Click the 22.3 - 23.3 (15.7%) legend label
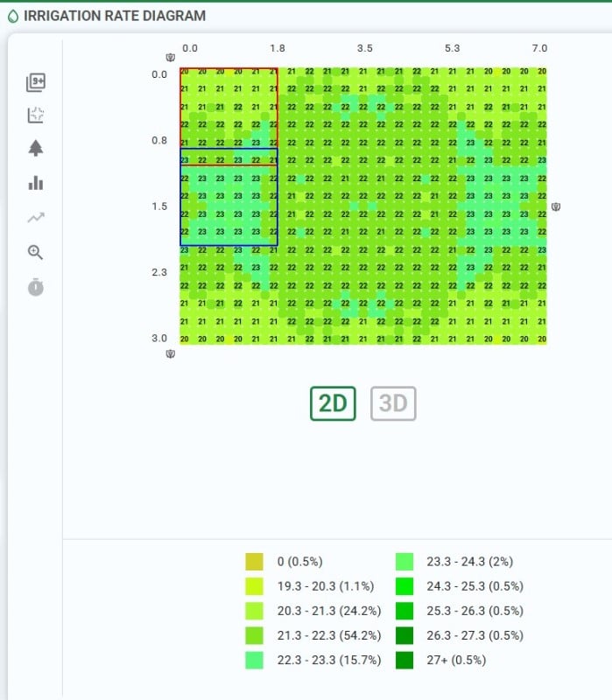Viewport: 612px width, 700px height. [x=328, y=660]
